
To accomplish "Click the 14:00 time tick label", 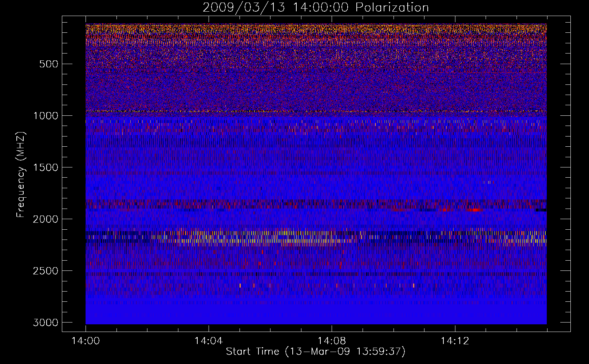I will [86, 341].
